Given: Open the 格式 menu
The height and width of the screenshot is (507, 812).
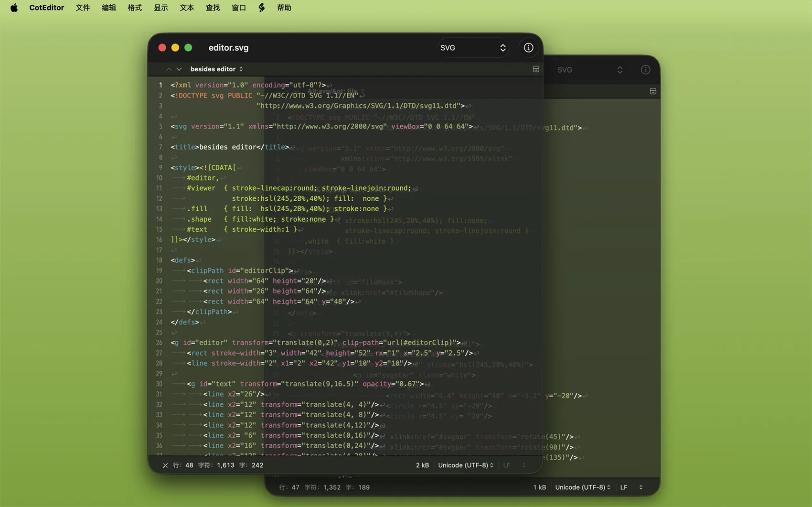Looking at the screenshot, I should click(135, 8).
